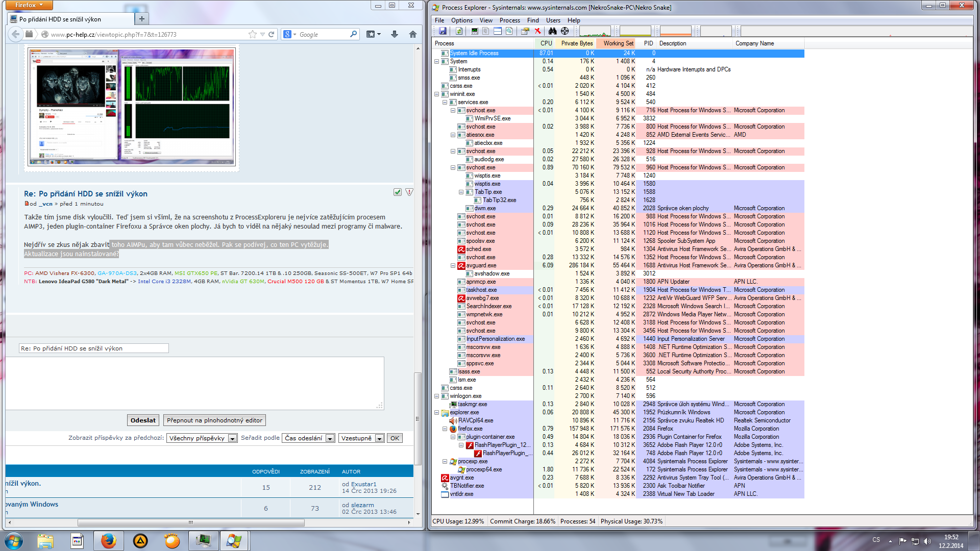Screen dimensions: 980x551
Task: Switch to Firefox on the taskbar
Action: point(108,541)
